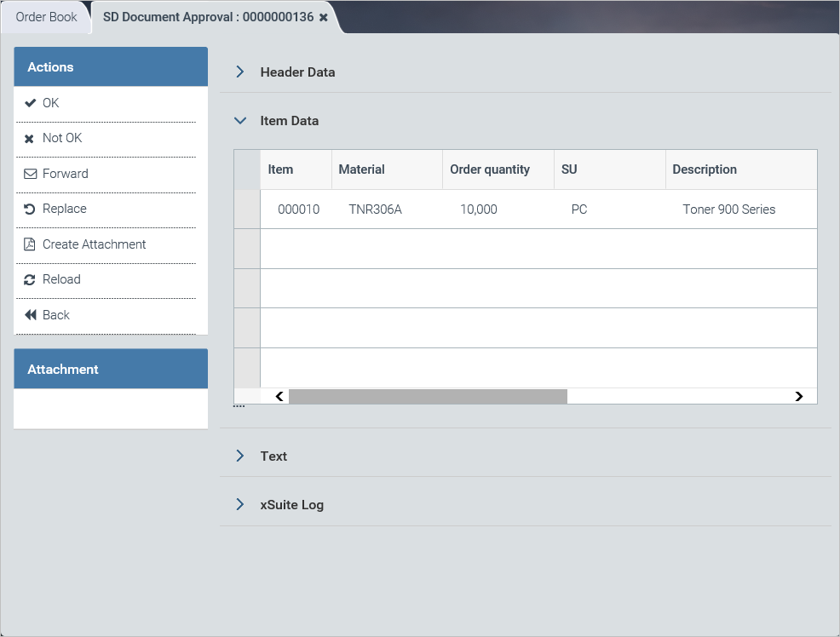Switch to the Order Book tab
The image size is (840, 637).
pyautogui.click(x=46, y=17)
